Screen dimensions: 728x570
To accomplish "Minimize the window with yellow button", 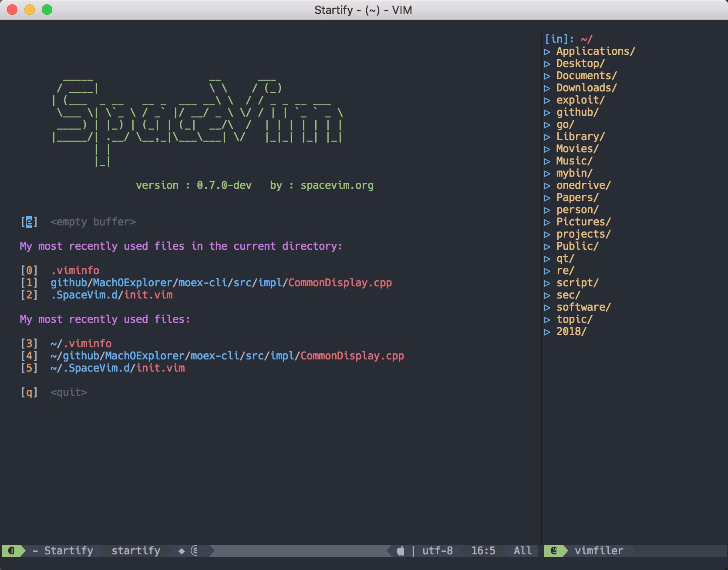I will [x=30, y=10].
